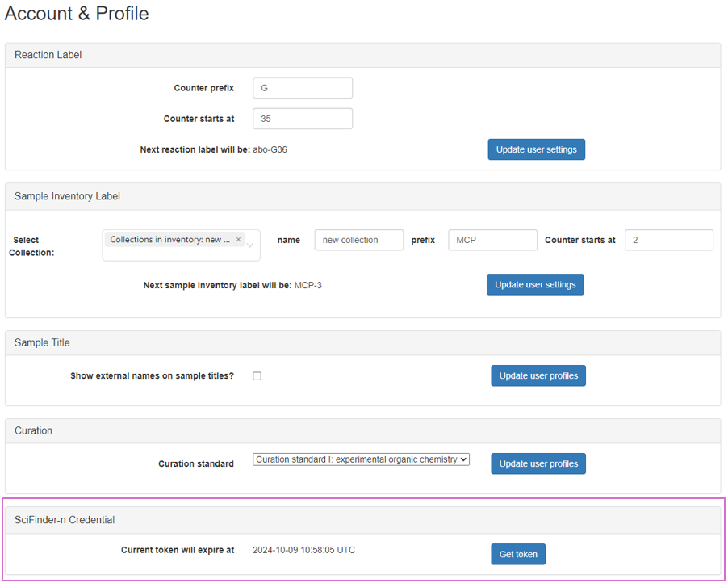Focus the reaction counter field showing 35
This screenshot has width=728, height=583.
tap(303, 119)
